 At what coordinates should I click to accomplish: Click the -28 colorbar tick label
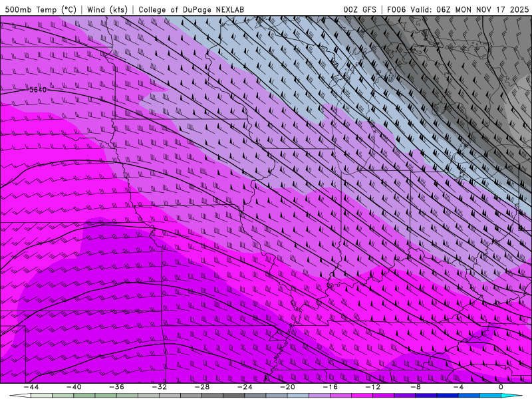tap(202, 387)
